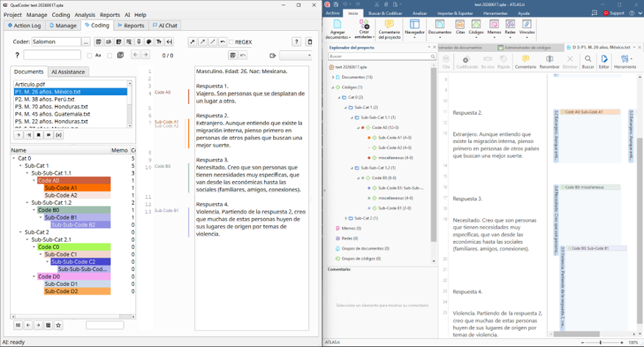Click the ... button next to Coder field
This screenshot has height=347, width=644.
click(86, 41)
